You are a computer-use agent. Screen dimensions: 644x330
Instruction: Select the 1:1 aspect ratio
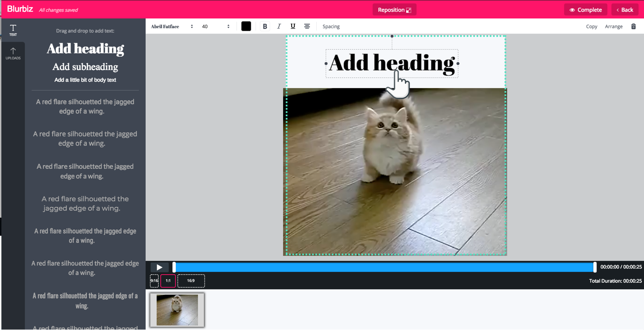[x=168, y=281]
